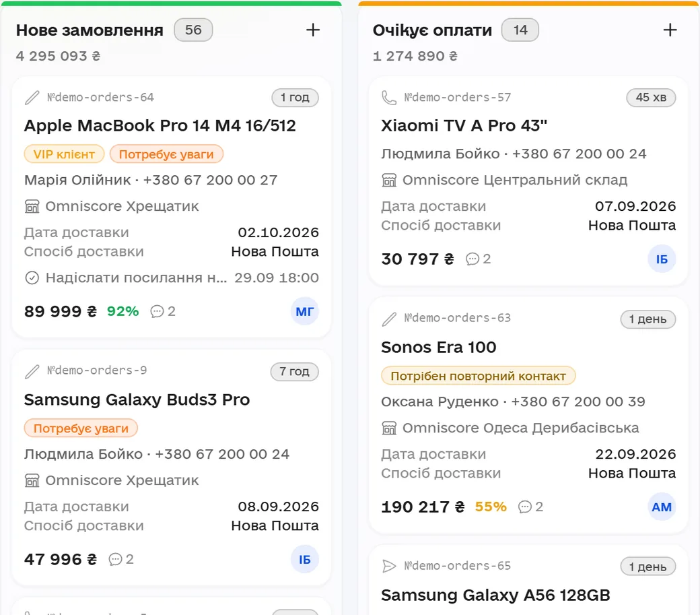700x615 pixels.
Task: Click VIP клієнт tag on MacBook order
Action: (64, 154)
